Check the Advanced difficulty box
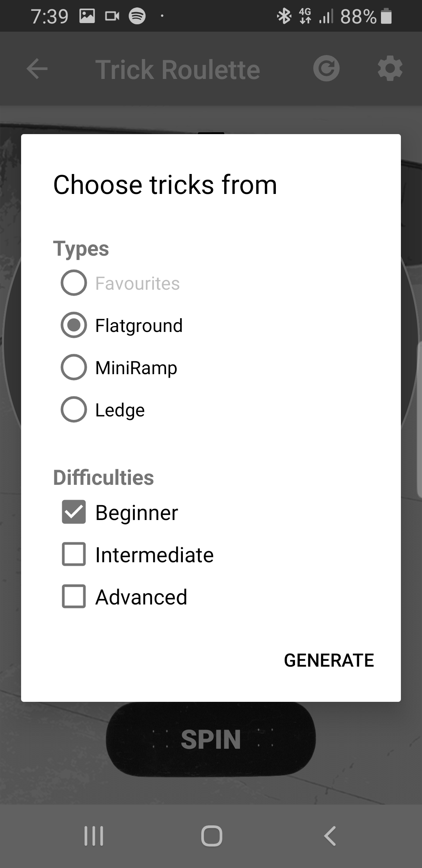Screen dimensions: 422x868 [x=74, y=596]
